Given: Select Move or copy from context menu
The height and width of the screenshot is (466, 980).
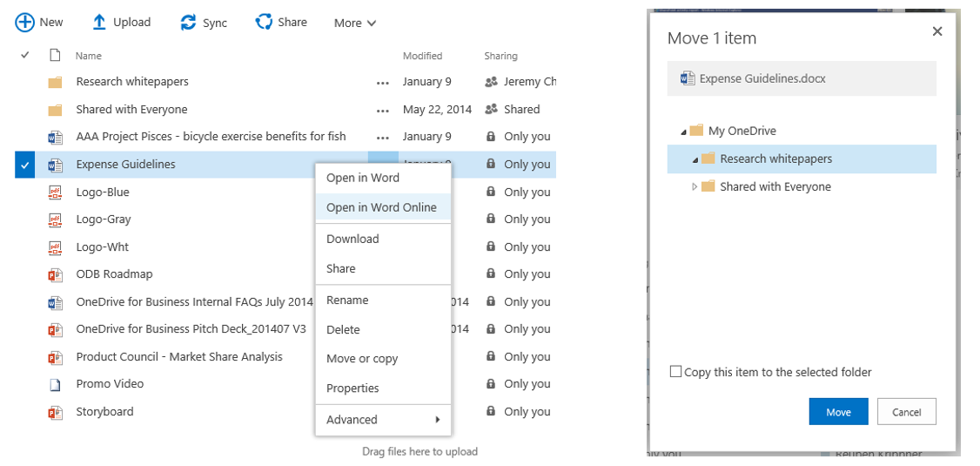Looking at the screenshot, I should point(362,359).
